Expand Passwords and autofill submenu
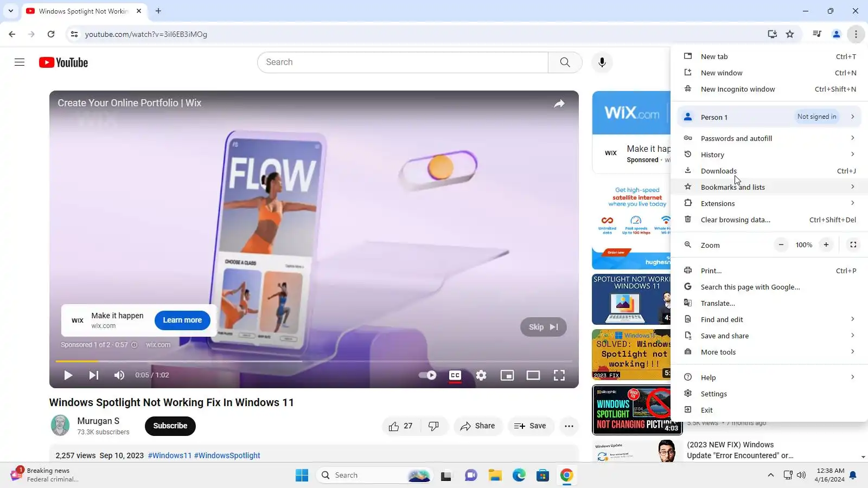 769,138
